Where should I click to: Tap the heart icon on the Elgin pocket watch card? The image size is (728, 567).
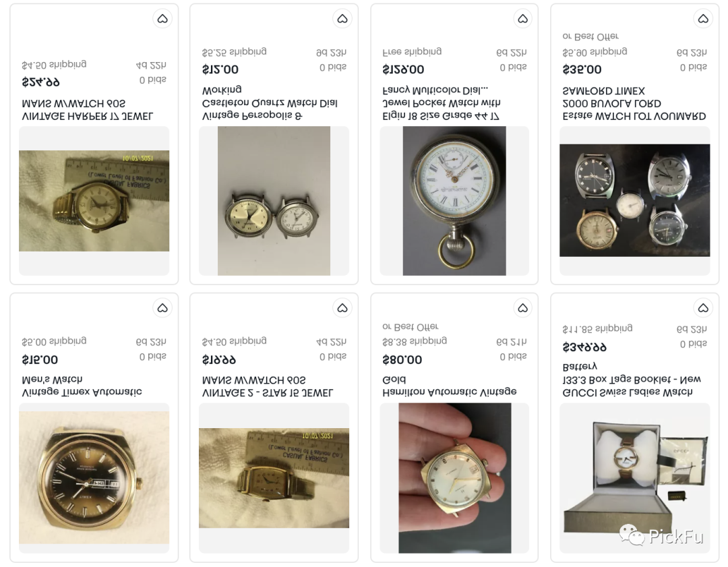(523, 19)
